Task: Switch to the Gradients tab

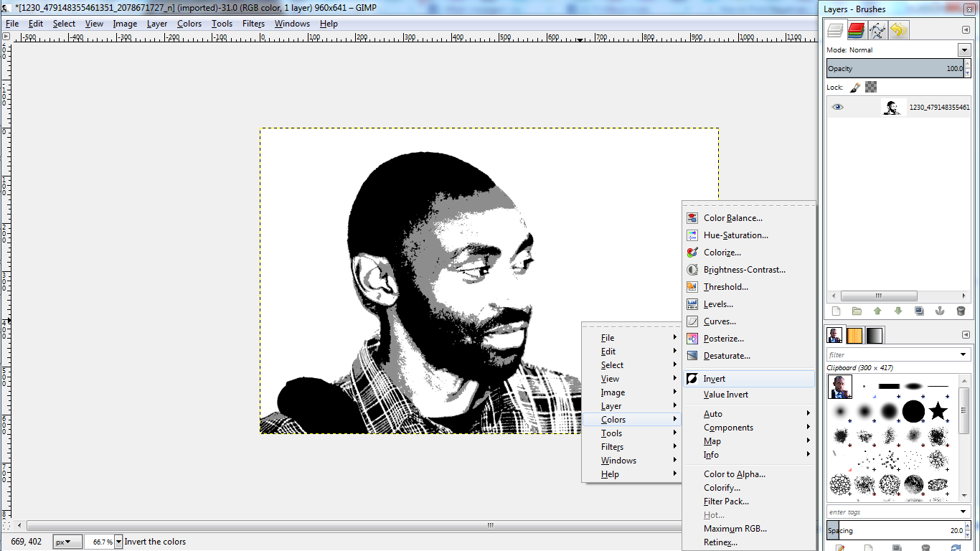Action: pos(875,335)
